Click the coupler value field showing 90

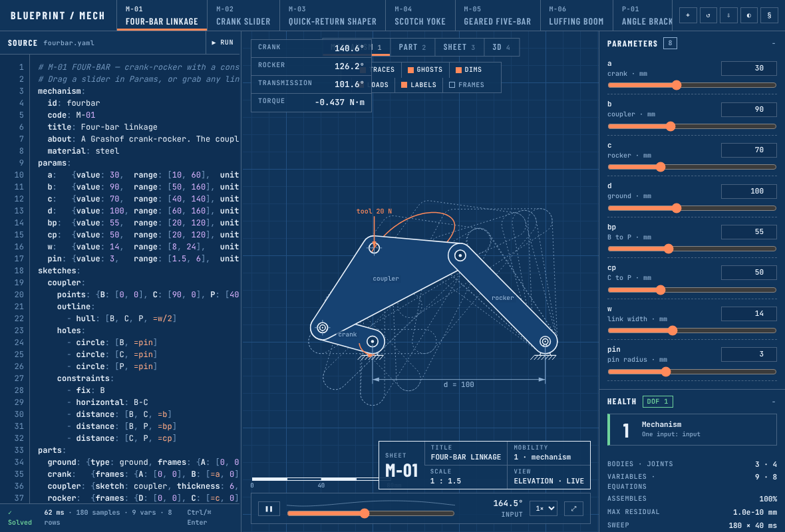(748, 109)
